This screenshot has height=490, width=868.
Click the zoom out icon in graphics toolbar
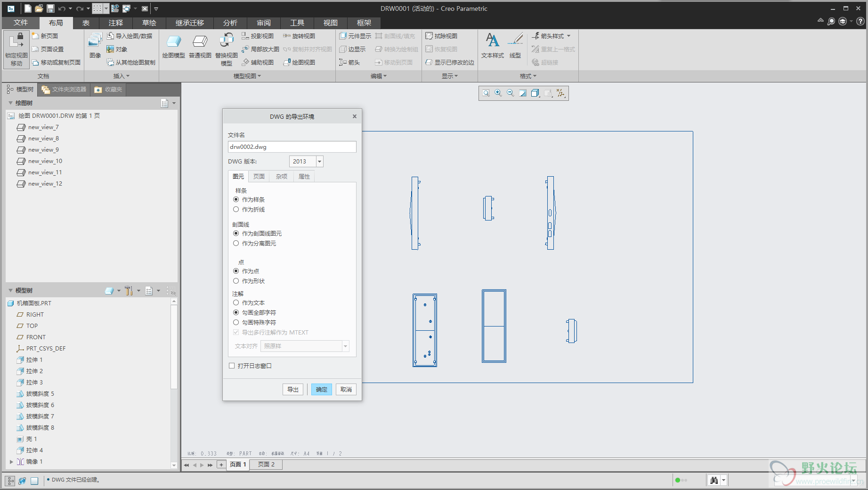point(511,93)
